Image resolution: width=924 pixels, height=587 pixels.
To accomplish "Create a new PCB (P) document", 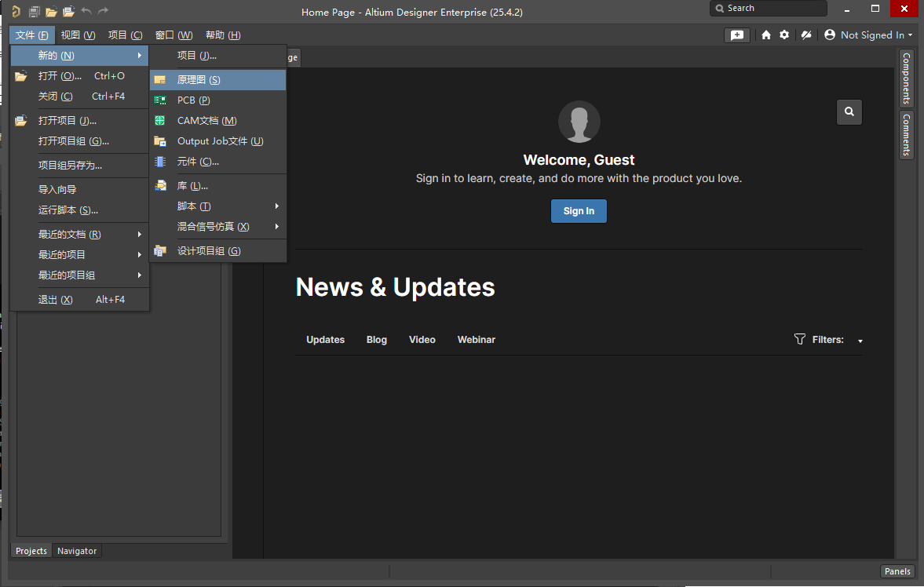I will tap(218, 100).
